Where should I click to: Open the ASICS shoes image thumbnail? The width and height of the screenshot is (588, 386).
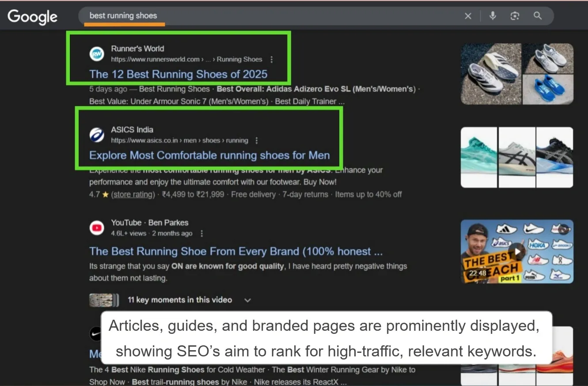[517, 157]
